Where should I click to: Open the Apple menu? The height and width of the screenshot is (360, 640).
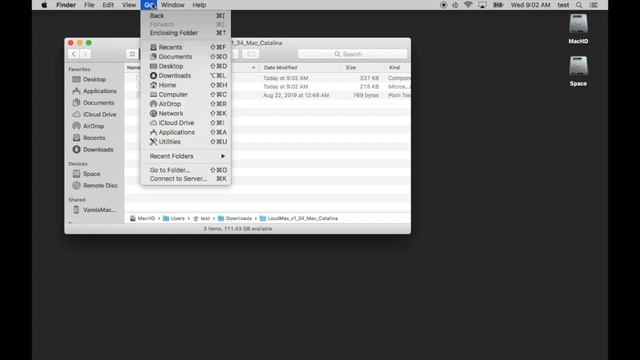pyautogui.click(x=44, y=5)
